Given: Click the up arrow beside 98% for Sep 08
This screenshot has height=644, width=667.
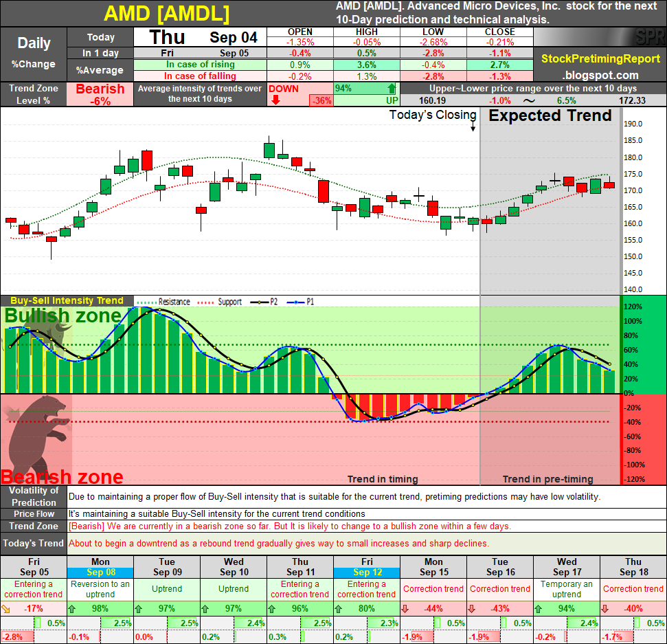Looking at the screenshot, I should (72, 609).
